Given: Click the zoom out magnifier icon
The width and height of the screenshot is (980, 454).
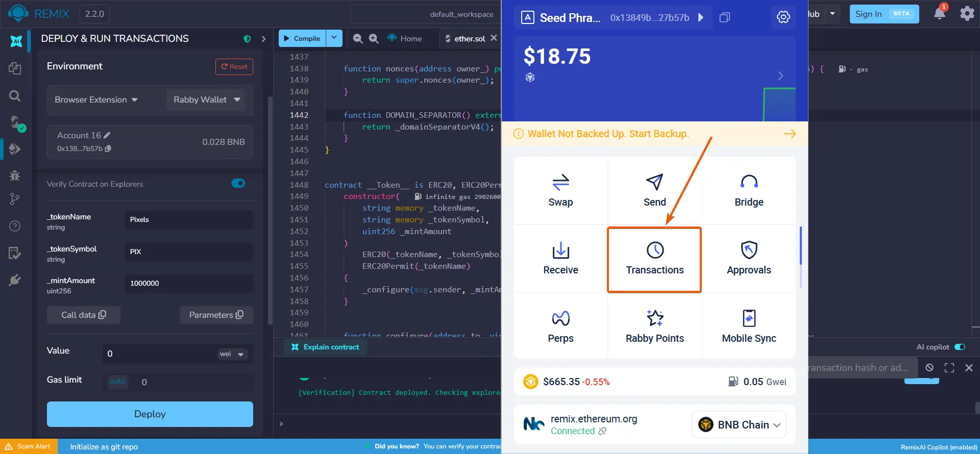Looking at the screenshot, I should [358, 38].
